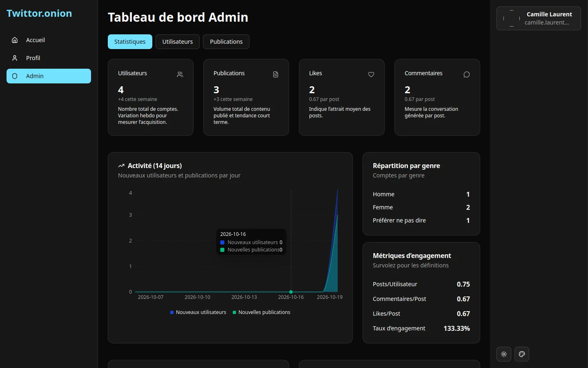Click Camille Laurent's avatar
The image size is (588, 368).
pos(512,18)
